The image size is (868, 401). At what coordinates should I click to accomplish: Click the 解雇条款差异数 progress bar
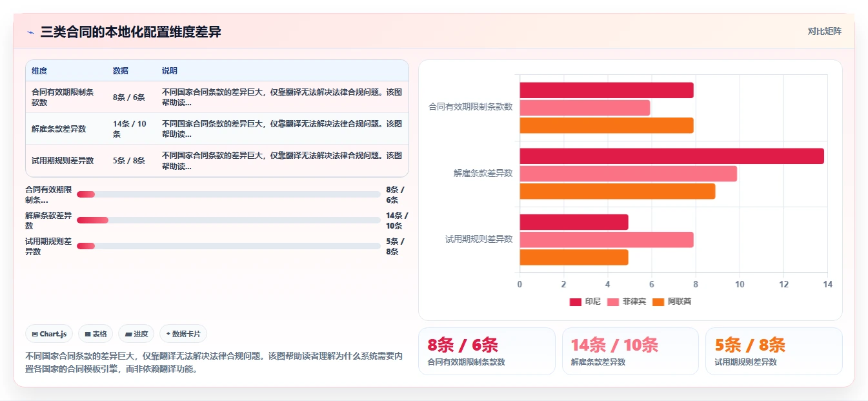pyautogui.click(x=228, y=220)
